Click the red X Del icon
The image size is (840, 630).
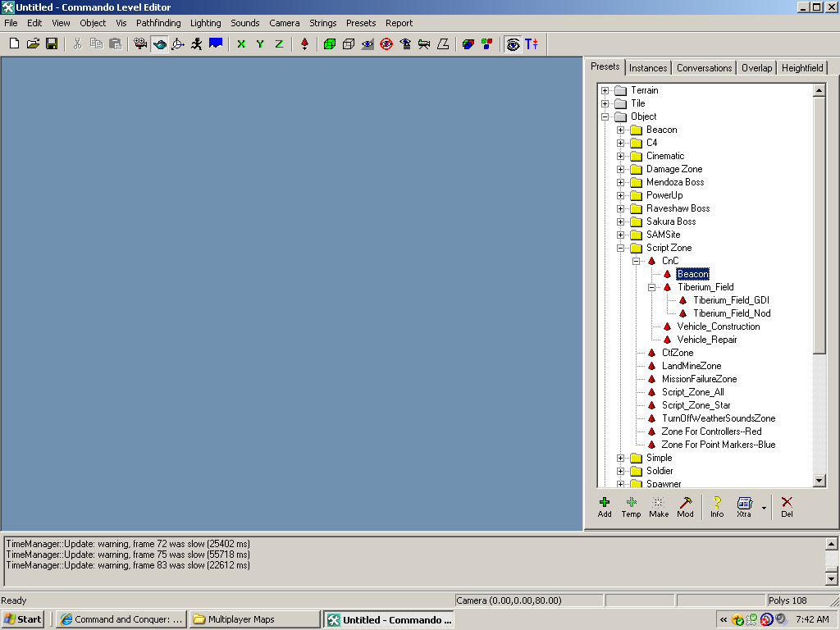click(x=787, y=507)
